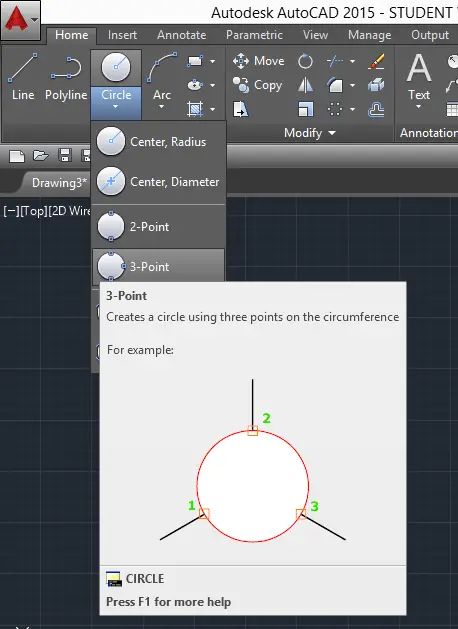
Task: Switch to the Annotate ribbon tab
Action: [x=182, y=35]
